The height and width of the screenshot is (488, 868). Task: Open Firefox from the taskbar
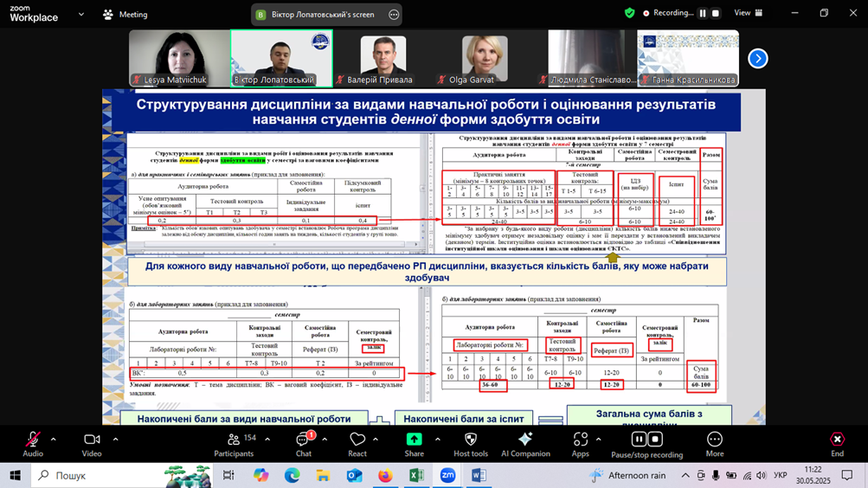(x=385, y=475)
